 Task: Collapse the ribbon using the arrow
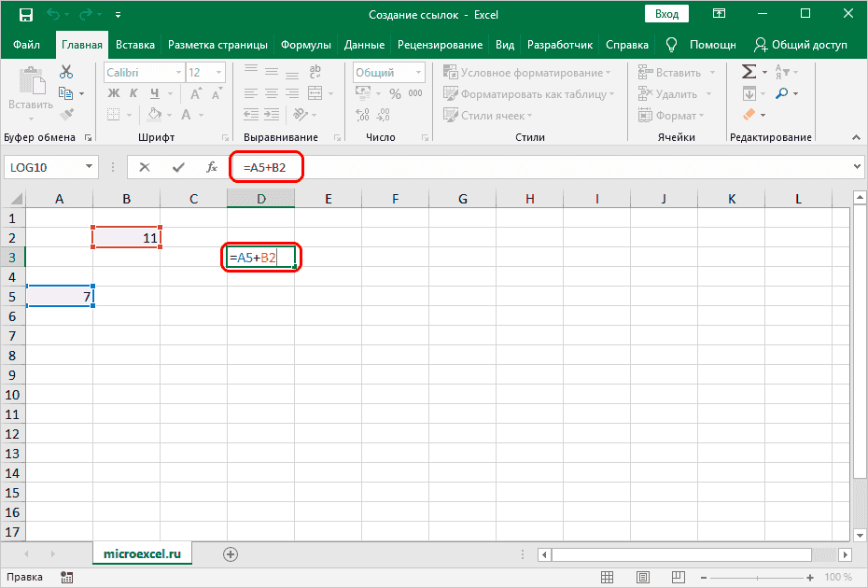(856, 137)
